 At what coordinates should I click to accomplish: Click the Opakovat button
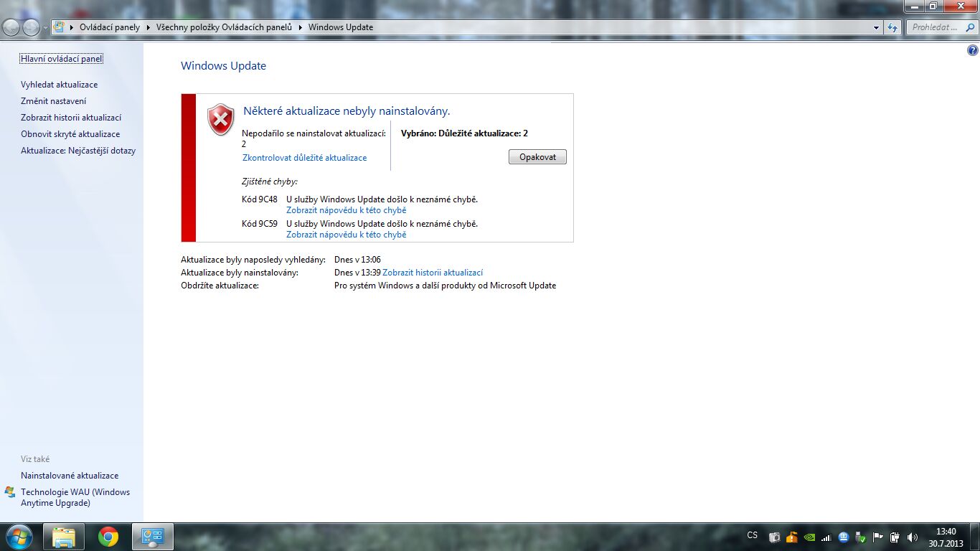point(537,157)
